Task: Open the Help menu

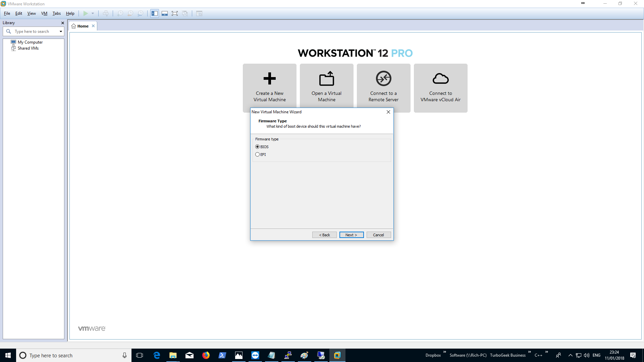Action: 70,13
